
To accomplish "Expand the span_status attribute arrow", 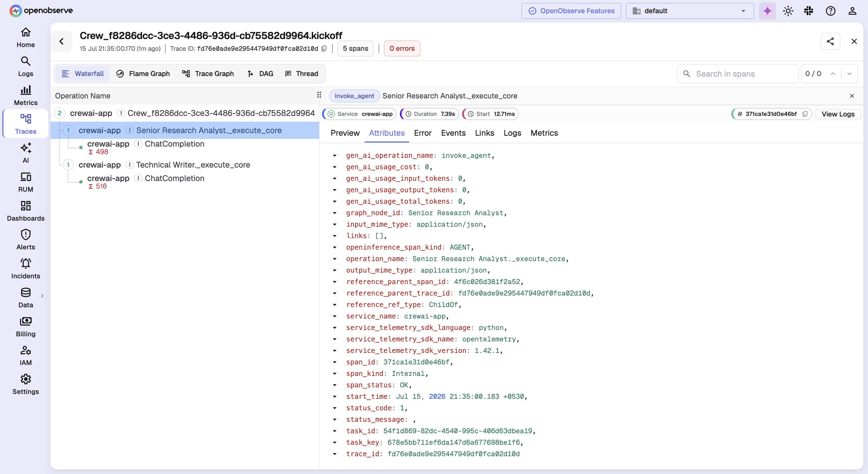I will pyautogui.click(x=334, y=385).
